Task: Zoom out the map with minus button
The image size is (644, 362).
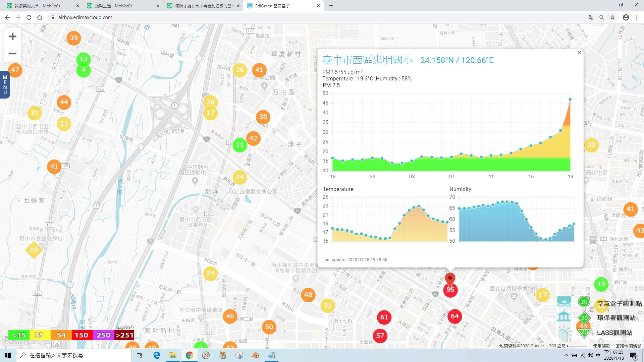Action: [x=12, y=54]
